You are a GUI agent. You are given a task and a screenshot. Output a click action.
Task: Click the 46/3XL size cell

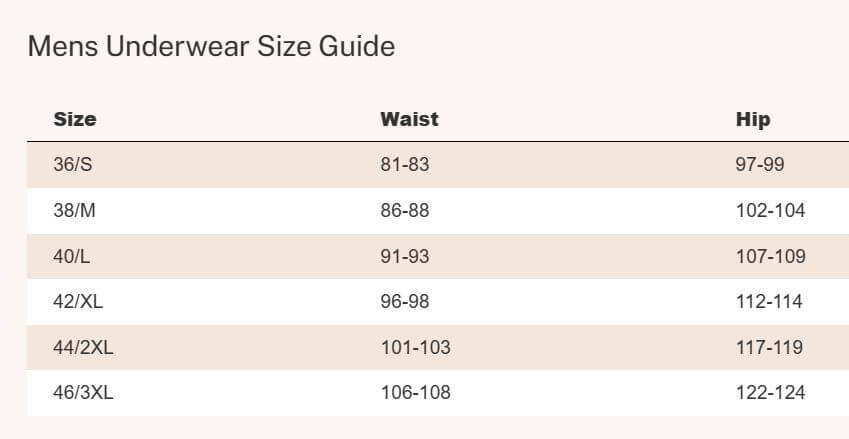click(x=83, y=392)
